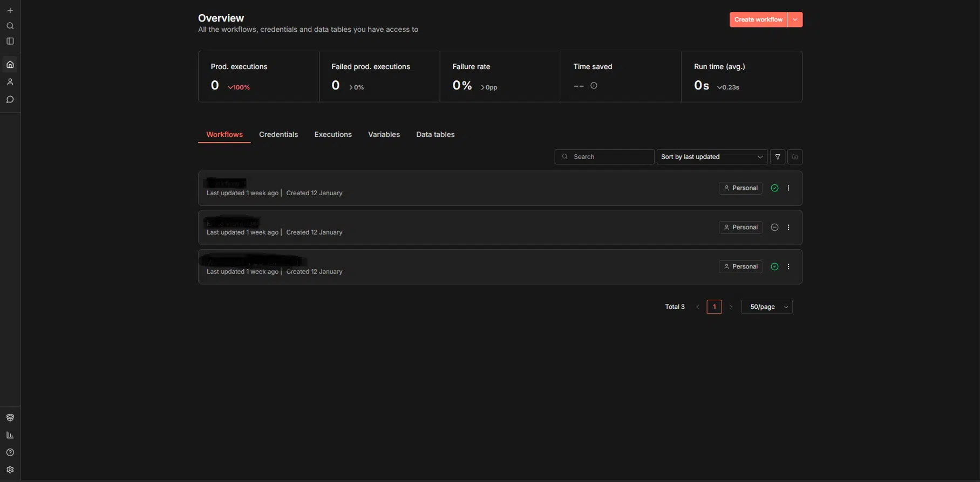Expand the Create workflow dropdown arrow
Image resolution: width=980 pixels, height=482 pixels.
coord(795,19)
